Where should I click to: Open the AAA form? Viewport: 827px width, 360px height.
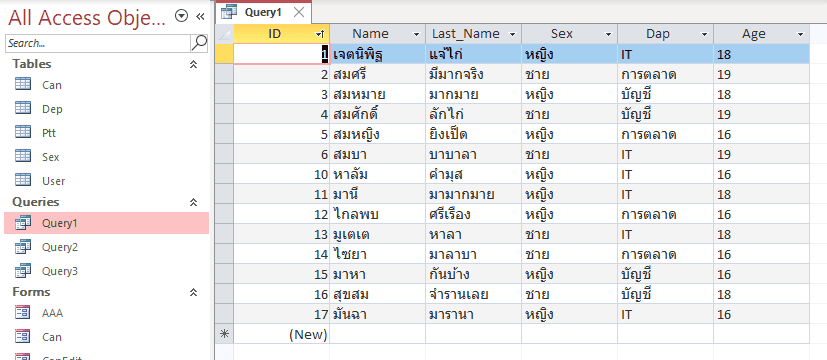coord(52,313)
